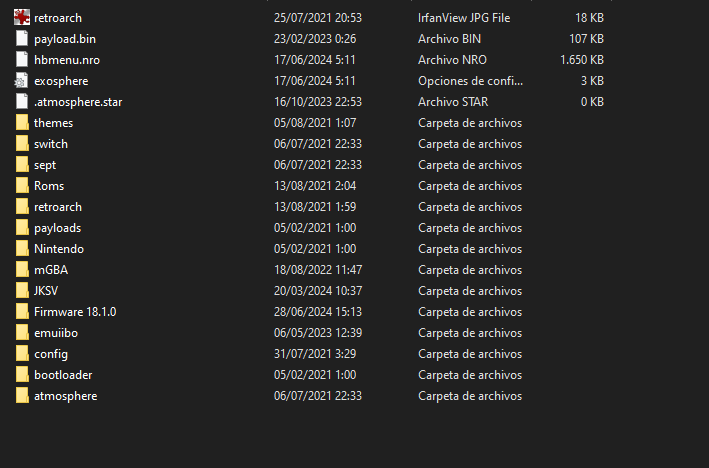The height and width of the screenshot is (468, 709).
Task: Click the Nintendo folder icon
Action: click(22, 248)
